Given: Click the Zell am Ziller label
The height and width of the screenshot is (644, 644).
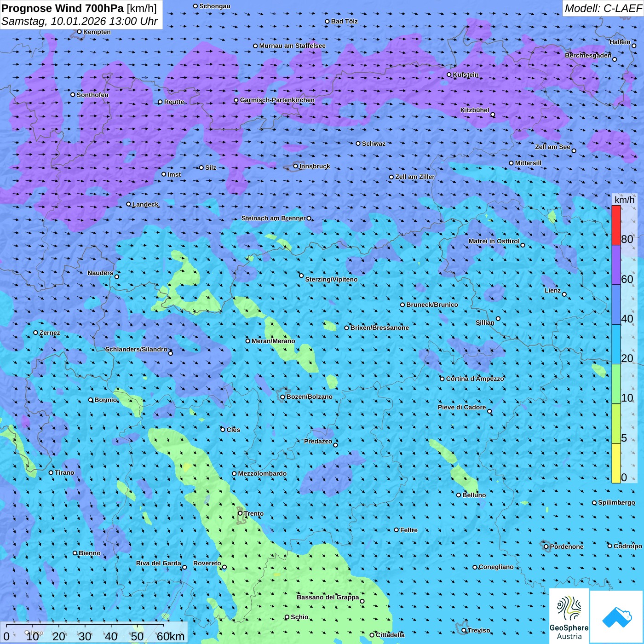Looking at the screenshot, I should [x=414, y=177].
